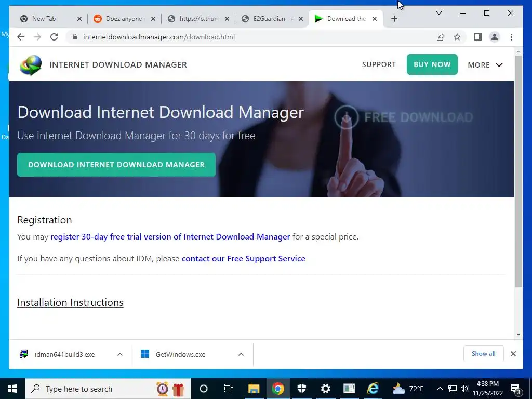Close the E2Guardian tab
The image size is (532, 399).
(x=301, y=19)
